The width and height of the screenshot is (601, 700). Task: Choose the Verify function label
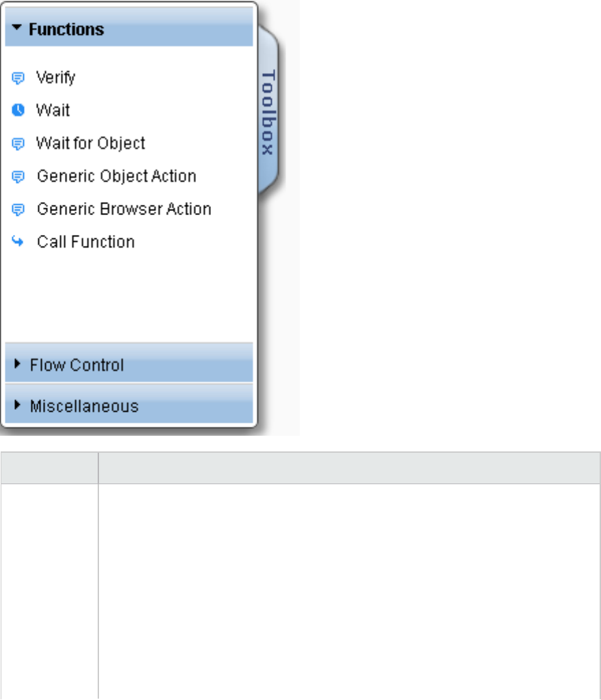click(55, 78)
